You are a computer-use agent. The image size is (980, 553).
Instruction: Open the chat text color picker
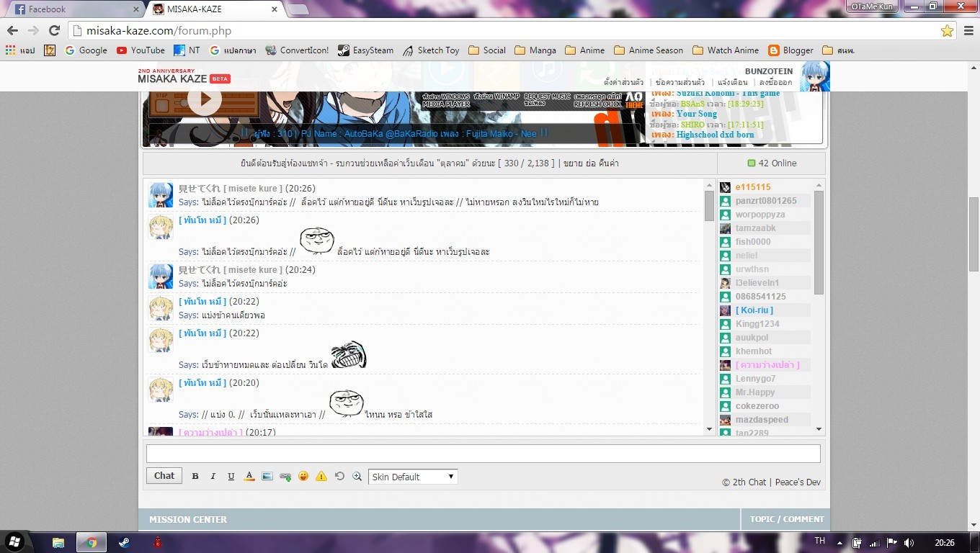249,476
